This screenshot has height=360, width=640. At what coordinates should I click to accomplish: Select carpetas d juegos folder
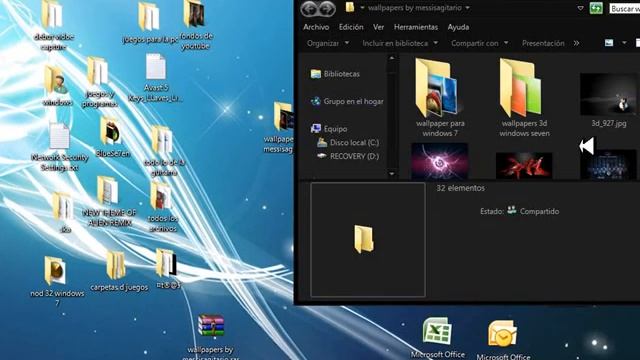point(119,272)
